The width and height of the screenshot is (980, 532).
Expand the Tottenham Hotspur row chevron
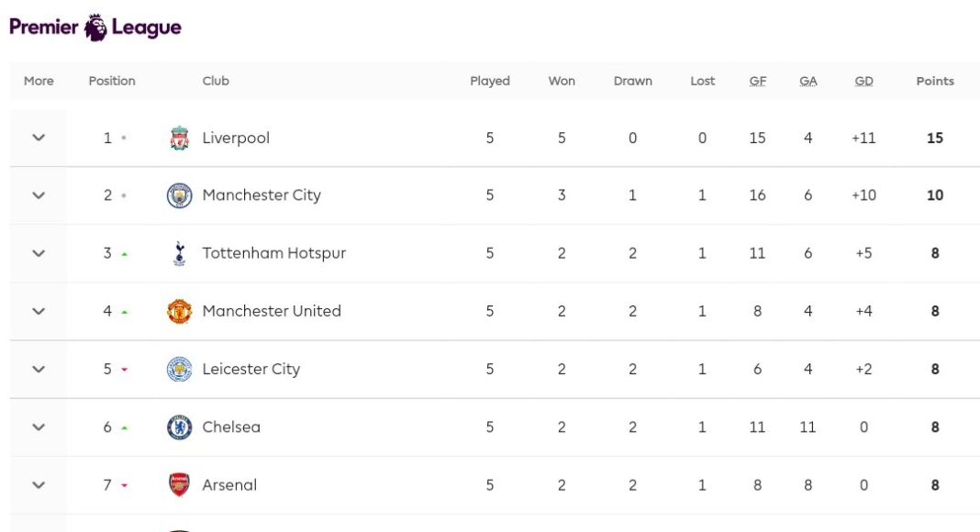39,253
